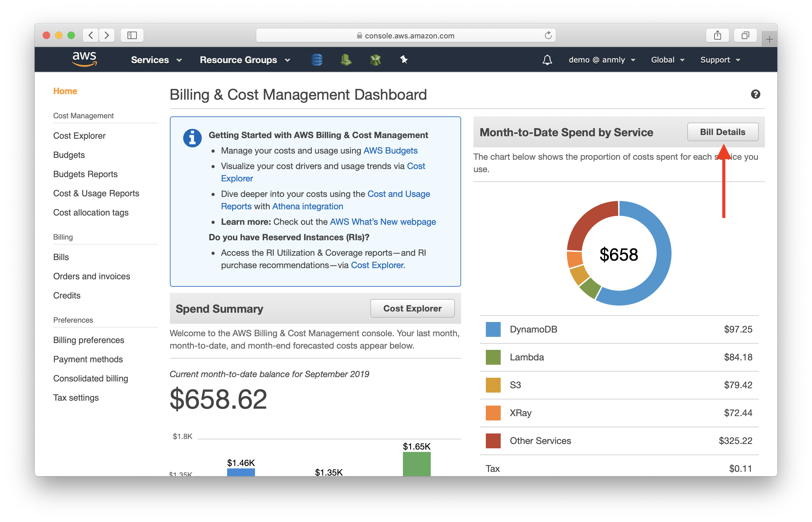Expand the demo @ anmly account menu
The width and height of the screenshot is (812, 522).
(x=601, y=60)
